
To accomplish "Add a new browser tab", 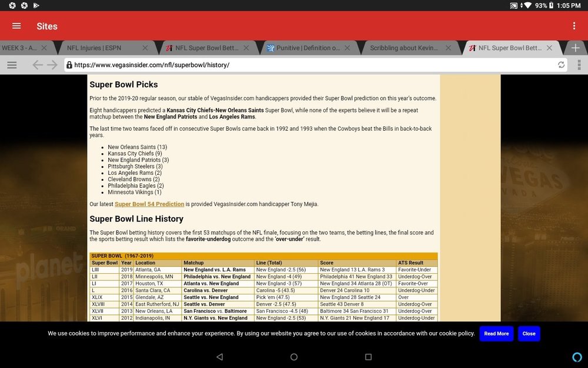I will click(x=575, y=48).
